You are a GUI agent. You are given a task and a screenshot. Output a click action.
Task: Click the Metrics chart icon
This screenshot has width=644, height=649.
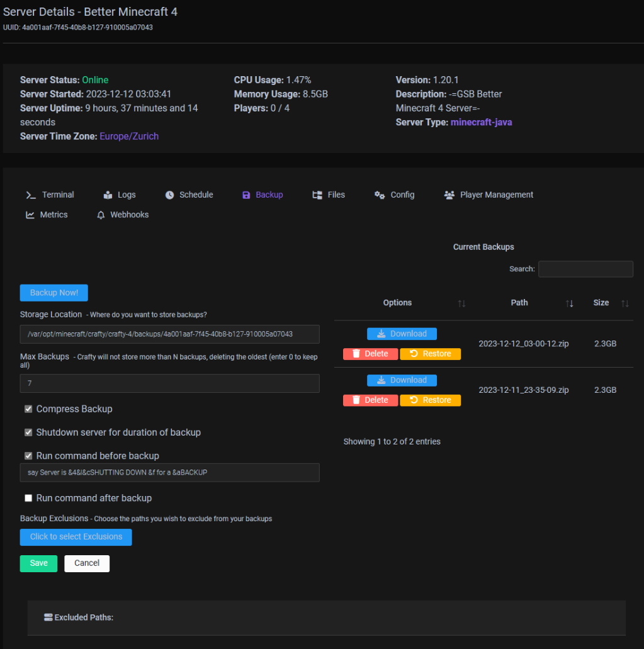pyautogui.click(x=30, y=215)
